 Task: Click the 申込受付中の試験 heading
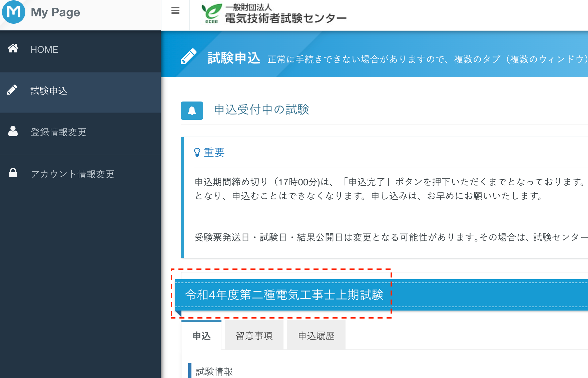coord(261,110)
